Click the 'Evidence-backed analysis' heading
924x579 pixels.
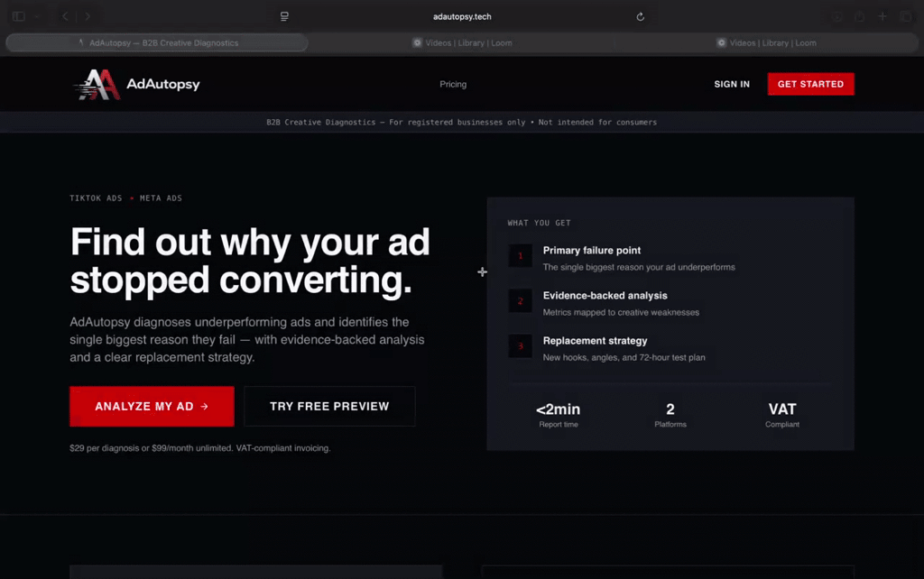(x=605, y=296)
